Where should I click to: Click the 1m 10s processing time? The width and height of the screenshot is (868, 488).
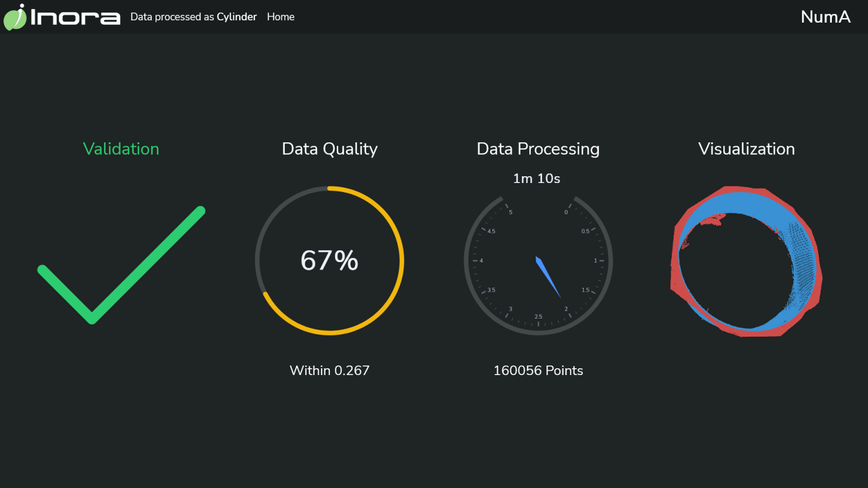point(537,178)
